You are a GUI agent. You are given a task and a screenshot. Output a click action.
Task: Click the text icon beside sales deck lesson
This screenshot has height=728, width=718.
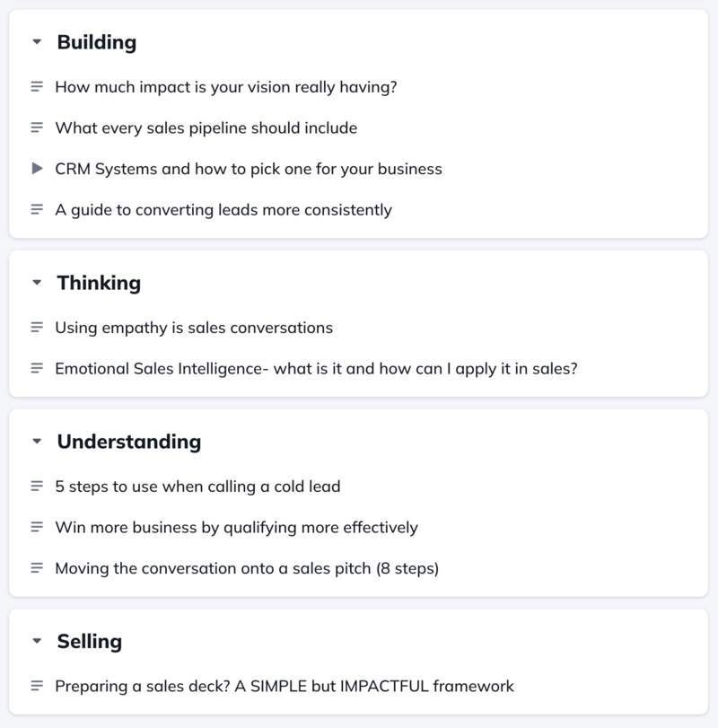(x=37, y=686)
